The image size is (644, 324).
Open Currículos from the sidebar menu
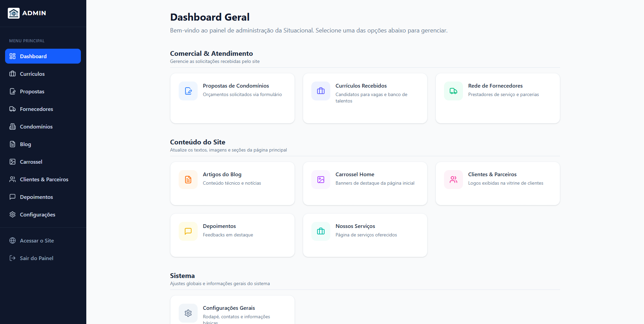[x=43, y=74]
